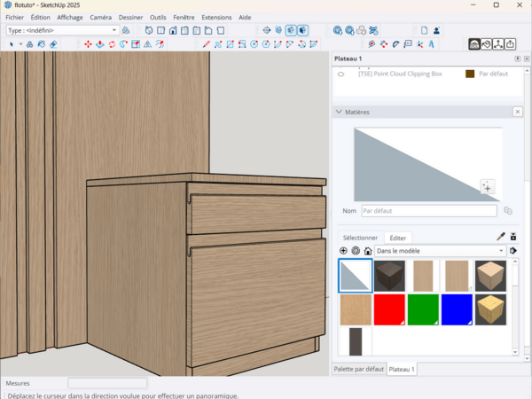Collapse the Matières panel section
The height and width of the screenshot is (399, 532).
[x=339, y=112]
